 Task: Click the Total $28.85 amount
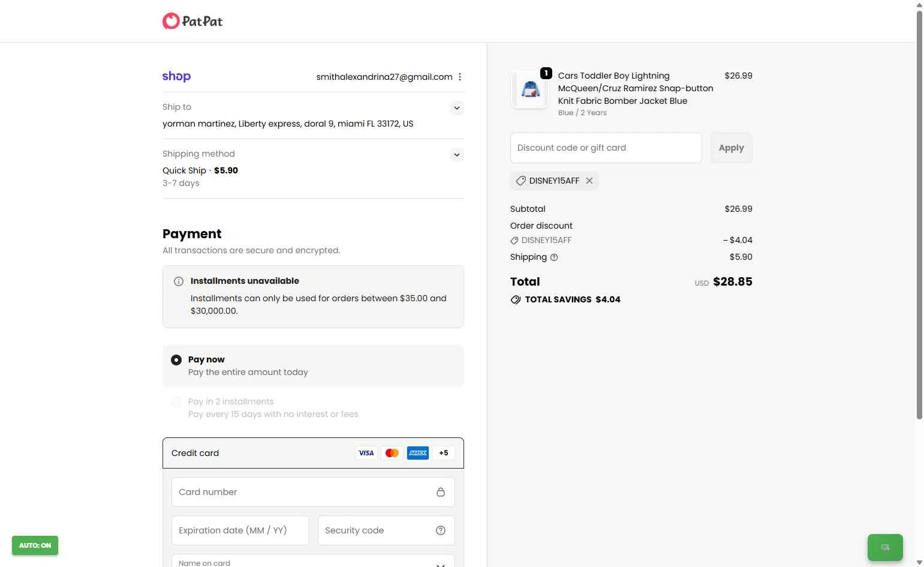(732, 282)
